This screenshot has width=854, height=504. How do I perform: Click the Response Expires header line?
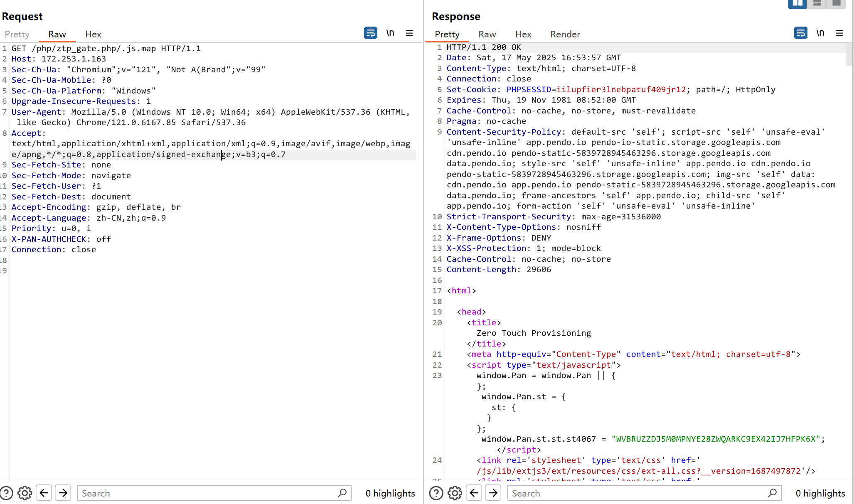pos(541,100)
